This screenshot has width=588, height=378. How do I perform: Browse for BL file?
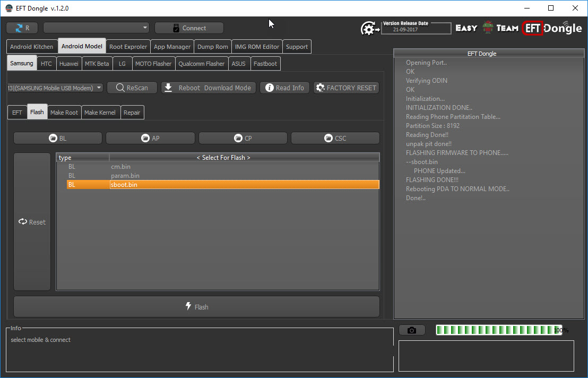58,138
